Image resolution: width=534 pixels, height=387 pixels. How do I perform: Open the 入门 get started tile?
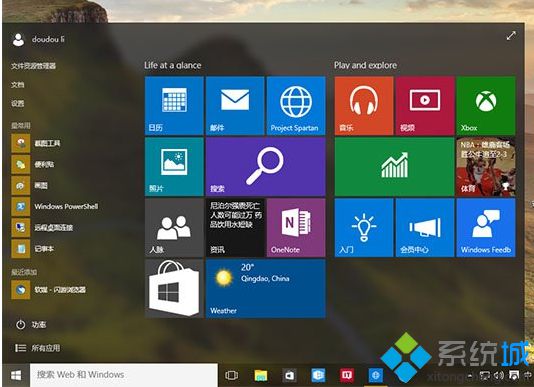pos(364,228)
